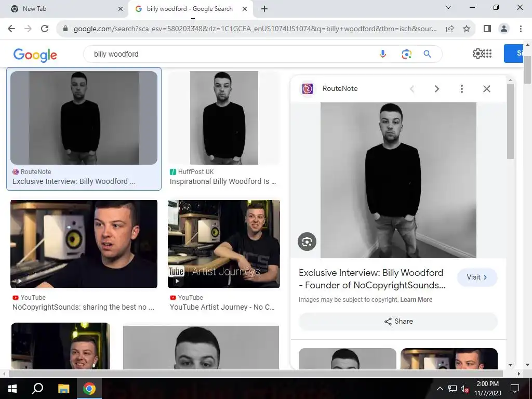Image resolution: width=532 pixels, height=399 pixels.
Task: Click the Share button in the preview panel
Action: pos(398,321)
